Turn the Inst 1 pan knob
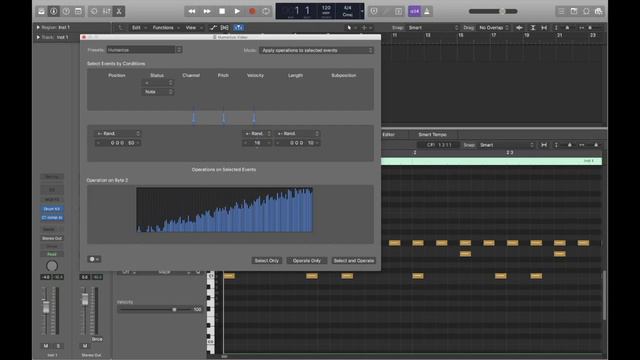This screenshot has width=640, height=360. (52, 266)
